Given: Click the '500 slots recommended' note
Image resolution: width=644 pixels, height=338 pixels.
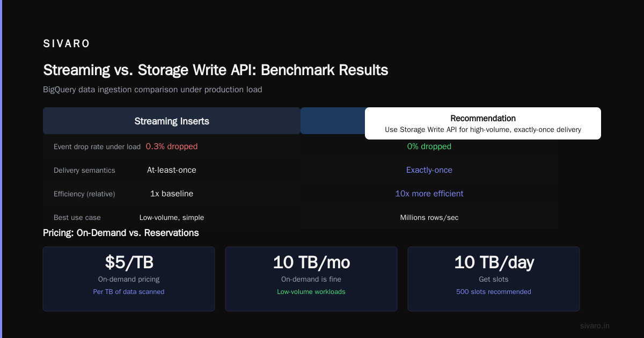Looking at the screenshot, I should coord(494,292).
